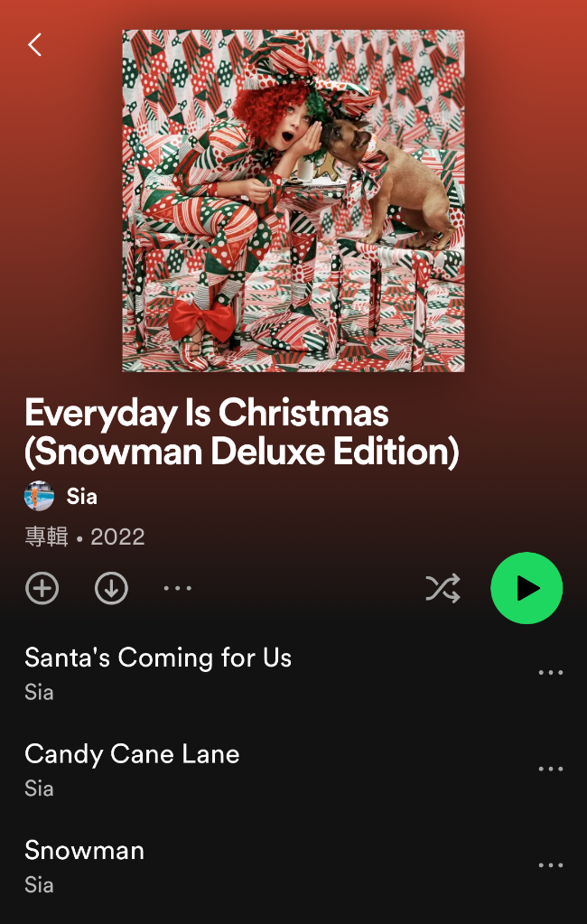Select Sia artist under Candy Cane Lane

pyautogui.click(x=39, y=789)
